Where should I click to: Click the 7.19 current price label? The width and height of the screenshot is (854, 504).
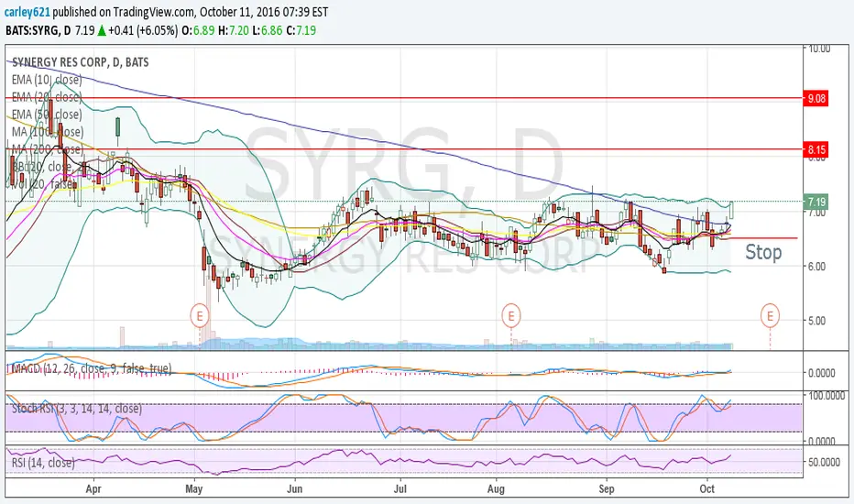(816, 202)
